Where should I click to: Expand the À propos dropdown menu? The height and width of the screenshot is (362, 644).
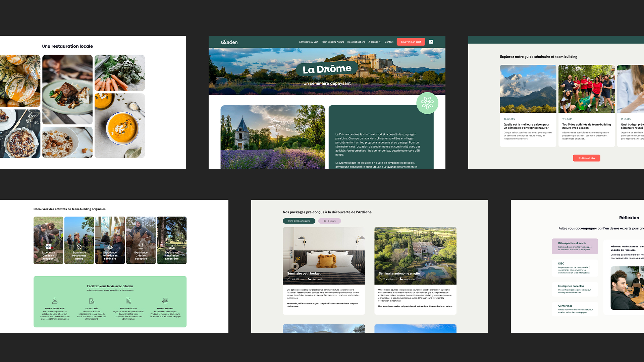click(x=375, y=42)
